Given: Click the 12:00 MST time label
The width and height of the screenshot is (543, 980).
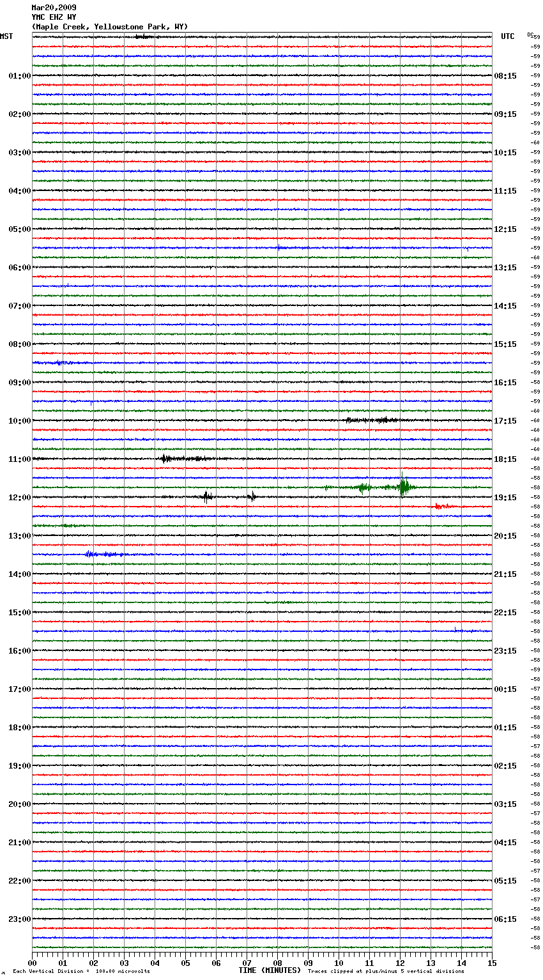Looking at the screenshot, I should click(x=20, y=498).
